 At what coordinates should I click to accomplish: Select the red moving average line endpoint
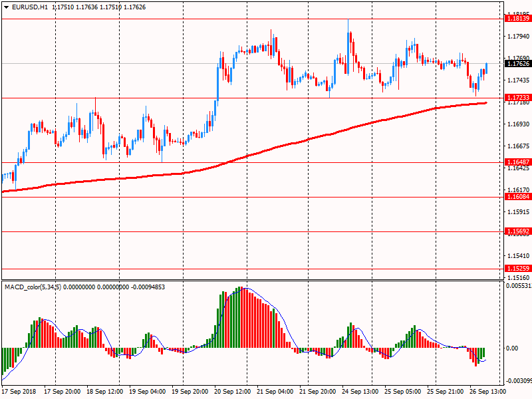(486, 103)
